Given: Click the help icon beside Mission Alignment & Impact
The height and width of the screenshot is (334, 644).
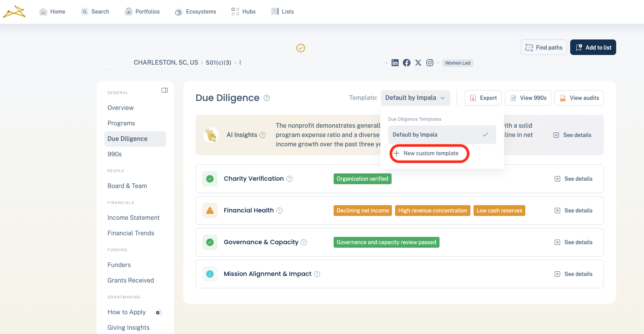Looking at the screenshot, I should pos(317,274).
